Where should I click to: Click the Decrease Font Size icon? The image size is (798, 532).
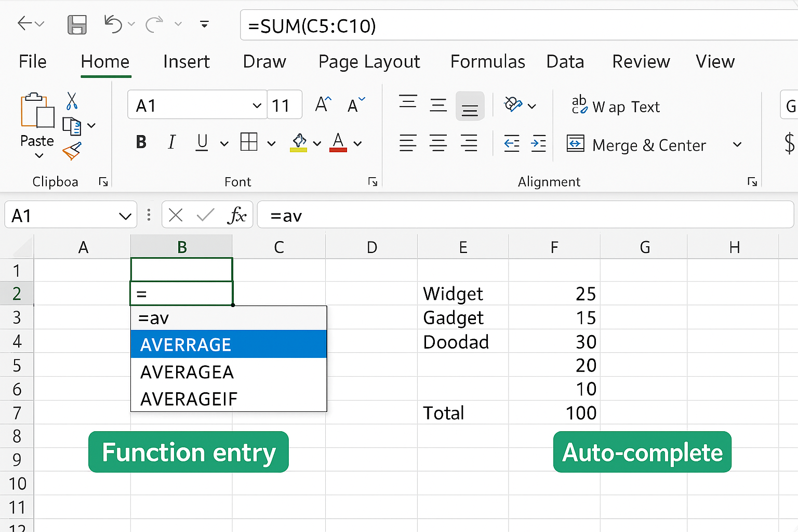356,104
